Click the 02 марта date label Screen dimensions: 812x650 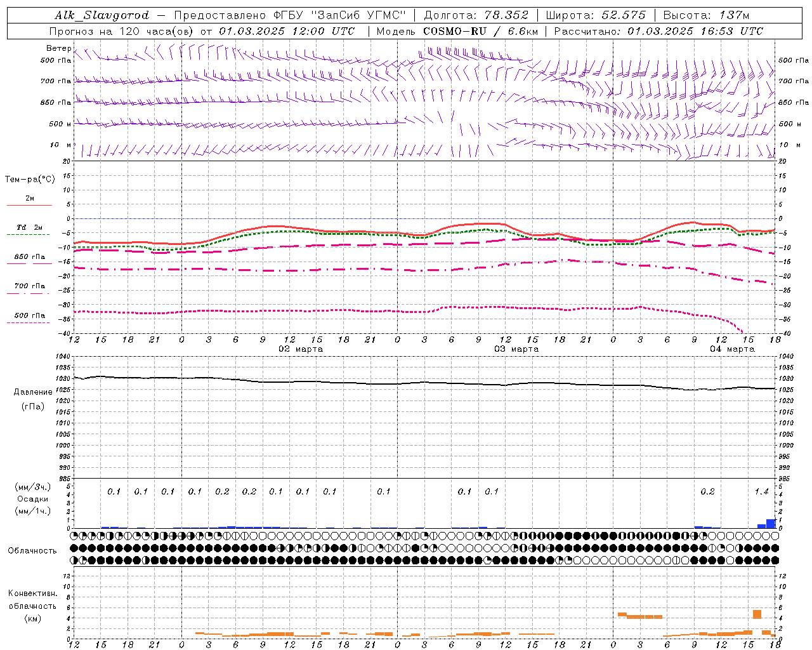pos(301,349)
